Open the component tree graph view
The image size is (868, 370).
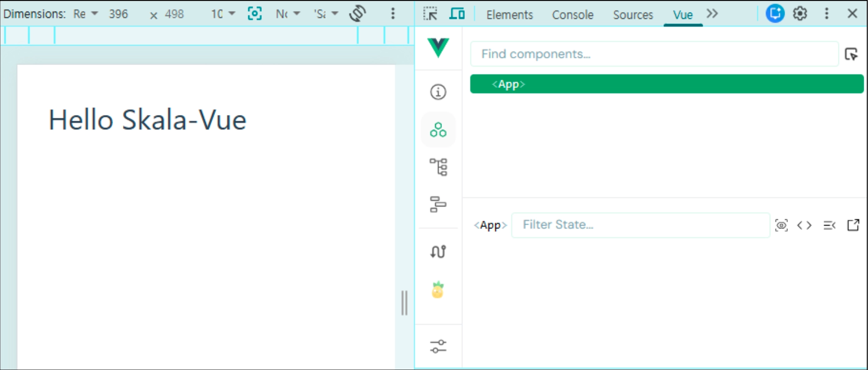point(438,167)
